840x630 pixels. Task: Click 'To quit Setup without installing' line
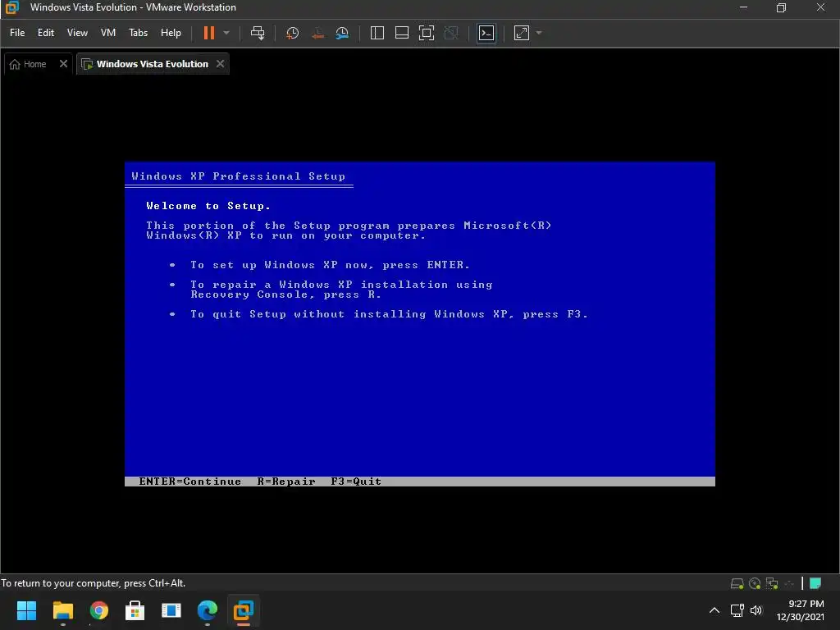click(389, 314)
